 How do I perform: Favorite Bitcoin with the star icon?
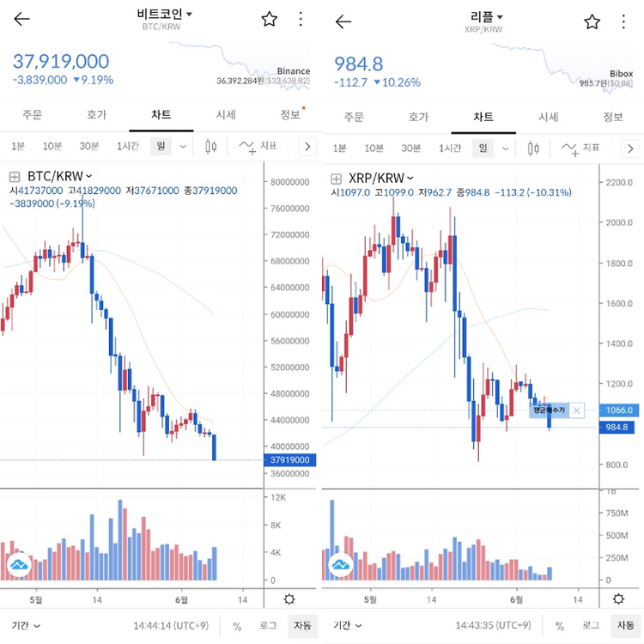pyautogui.click(x=270, y=19)
